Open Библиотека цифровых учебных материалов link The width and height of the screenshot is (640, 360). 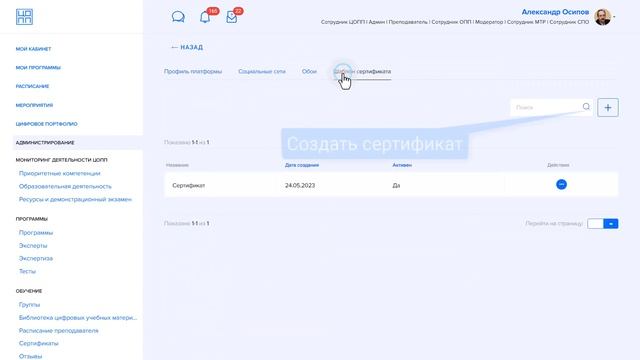(x=78, y=318)
